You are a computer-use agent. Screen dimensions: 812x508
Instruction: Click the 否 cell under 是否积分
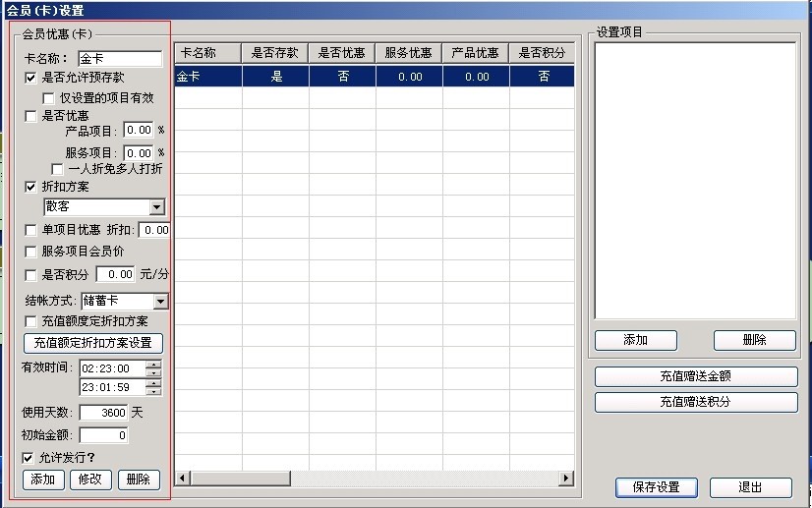pos(543,77)
